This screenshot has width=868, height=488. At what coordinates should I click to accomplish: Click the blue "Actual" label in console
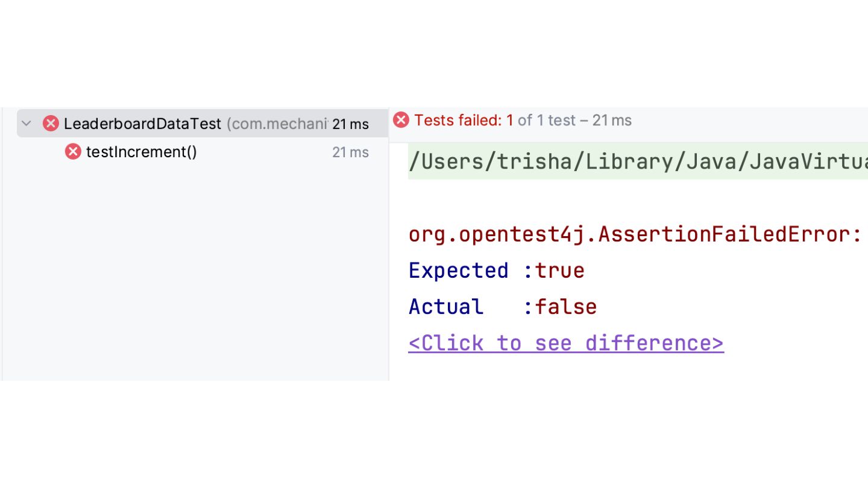pyautogui.click(x=445, y=307)
